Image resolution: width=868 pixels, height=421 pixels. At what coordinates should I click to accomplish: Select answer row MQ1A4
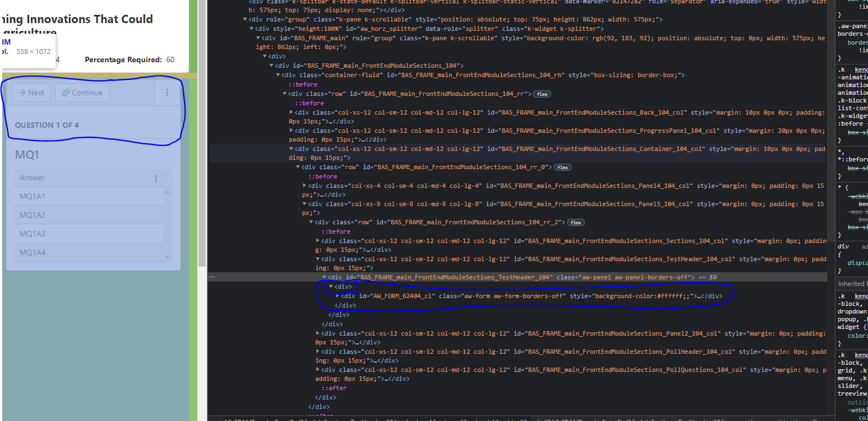coord(89,252)
